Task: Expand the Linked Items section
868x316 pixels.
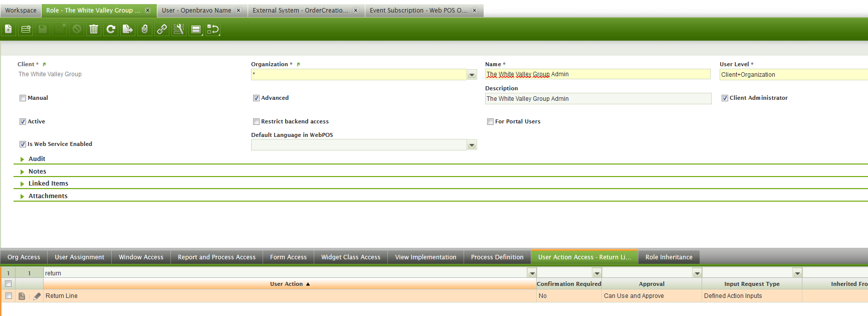Action: point(22,184)
